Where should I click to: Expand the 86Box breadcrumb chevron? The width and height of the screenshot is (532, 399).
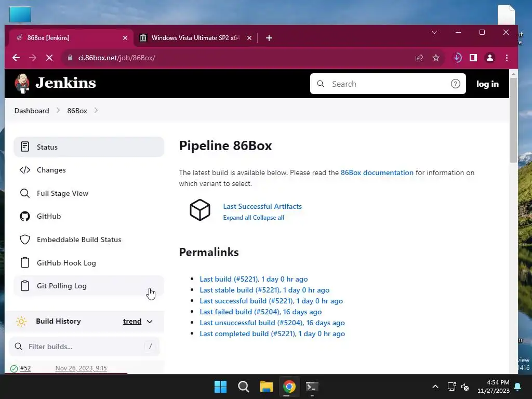(x=96, y=110)
